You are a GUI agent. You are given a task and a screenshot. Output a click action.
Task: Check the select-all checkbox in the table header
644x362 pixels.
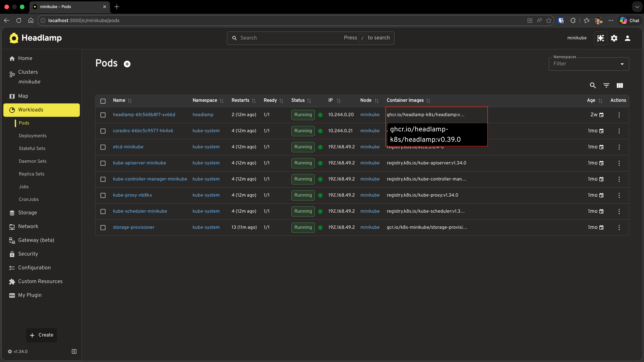click(x=103, y=101)
